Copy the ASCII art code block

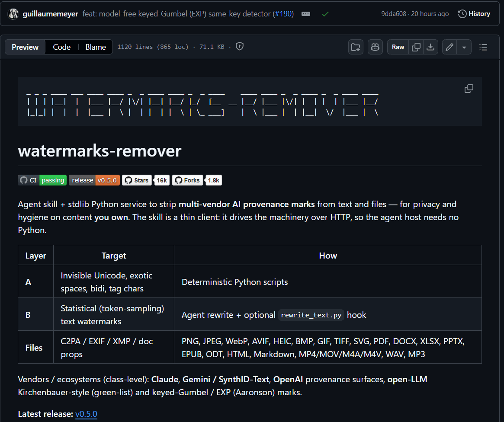[469, 89]
